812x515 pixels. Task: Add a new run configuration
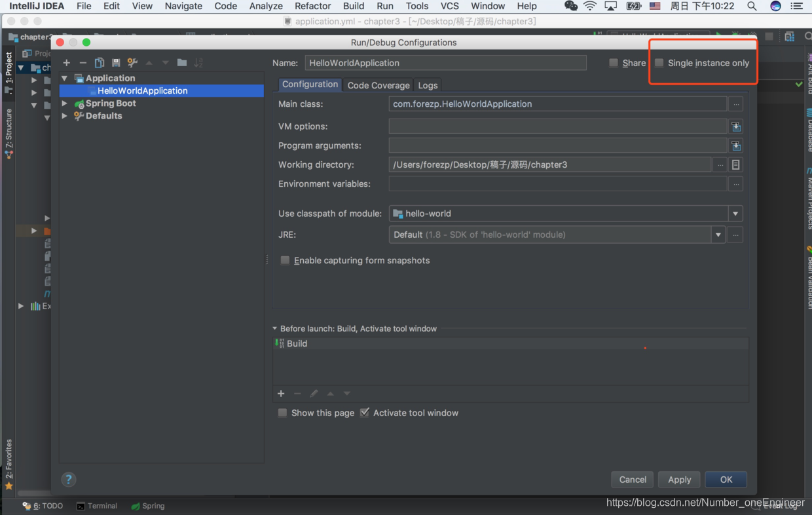click(66, 63)
